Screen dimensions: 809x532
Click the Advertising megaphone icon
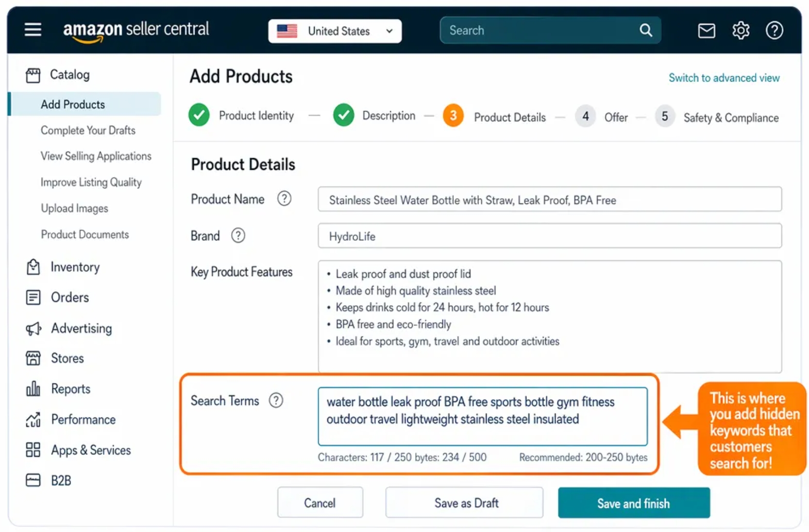pyautogui.click(x=32, y=328)
